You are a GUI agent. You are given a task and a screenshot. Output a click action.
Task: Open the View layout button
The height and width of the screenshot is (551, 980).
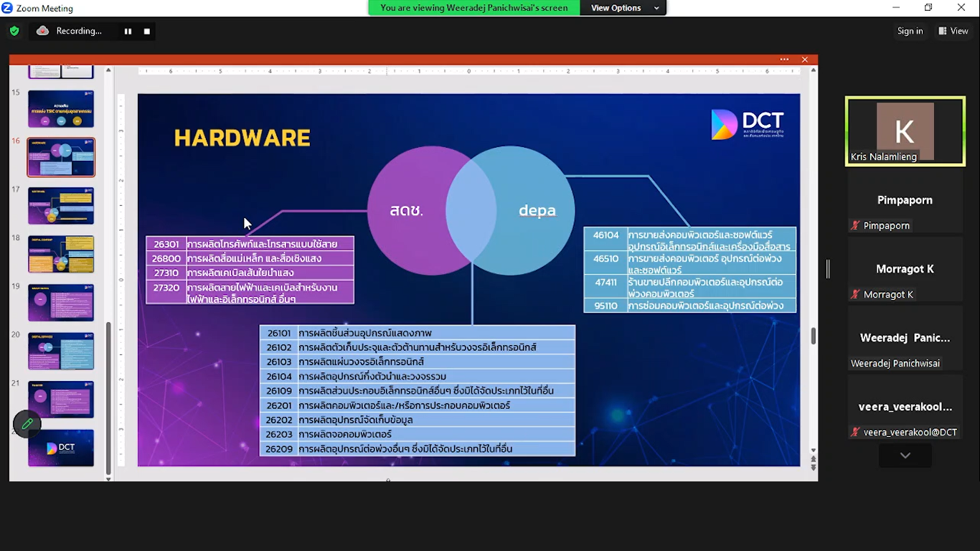coord(953,31)
